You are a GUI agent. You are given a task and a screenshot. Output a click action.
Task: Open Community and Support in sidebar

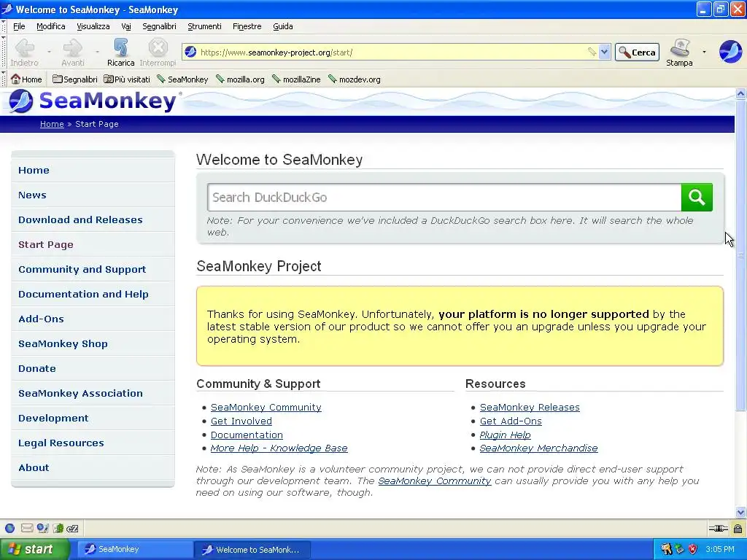pyautogui.click(x=82, y=269)
